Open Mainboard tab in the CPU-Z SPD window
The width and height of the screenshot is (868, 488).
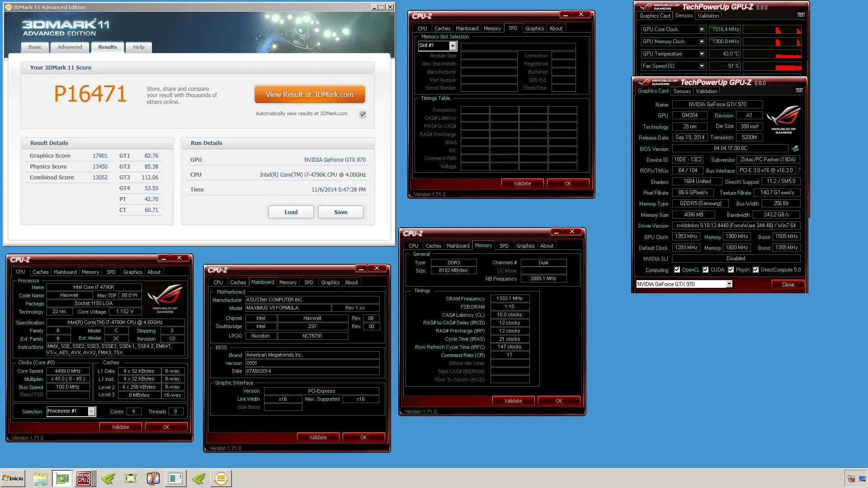pos(467,28)
